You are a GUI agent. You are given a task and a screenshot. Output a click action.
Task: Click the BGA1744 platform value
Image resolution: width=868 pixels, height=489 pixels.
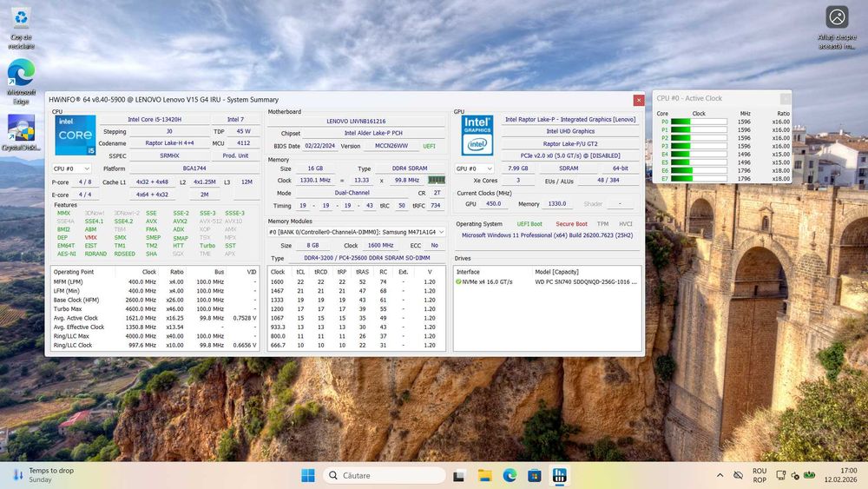(194, 169)
